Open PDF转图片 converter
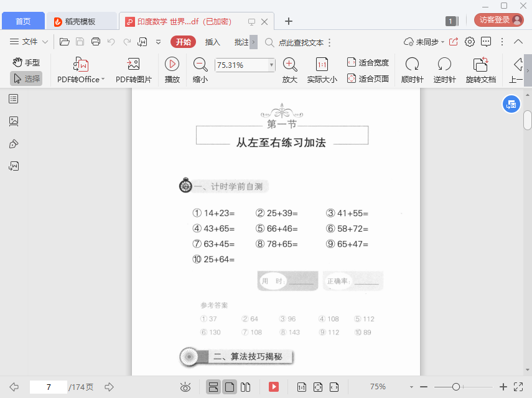 [x=133, y=70]
